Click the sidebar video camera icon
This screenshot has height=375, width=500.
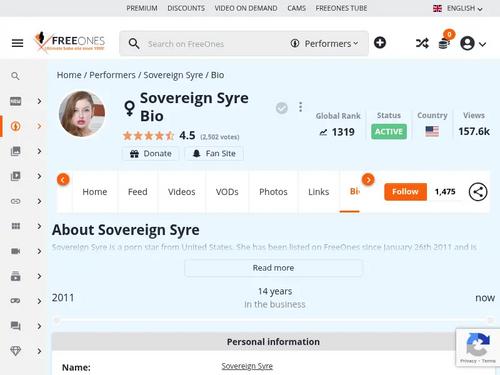pos(15,251)
